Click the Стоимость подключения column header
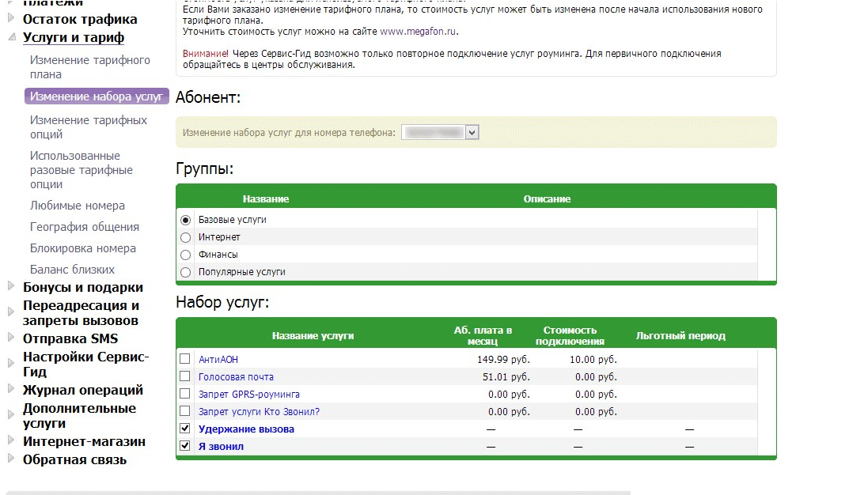The image size is (868, 495). [x=570, y=336]
